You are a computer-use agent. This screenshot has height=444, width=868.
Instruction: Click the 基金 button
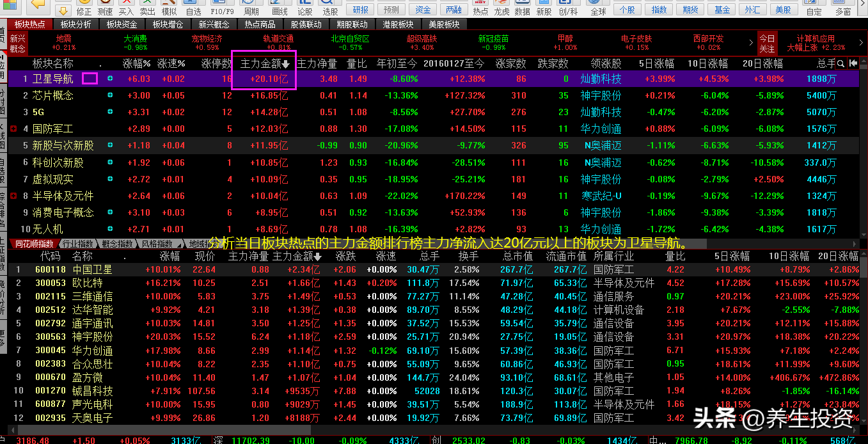pyautogui.click(x=722, y=9)
